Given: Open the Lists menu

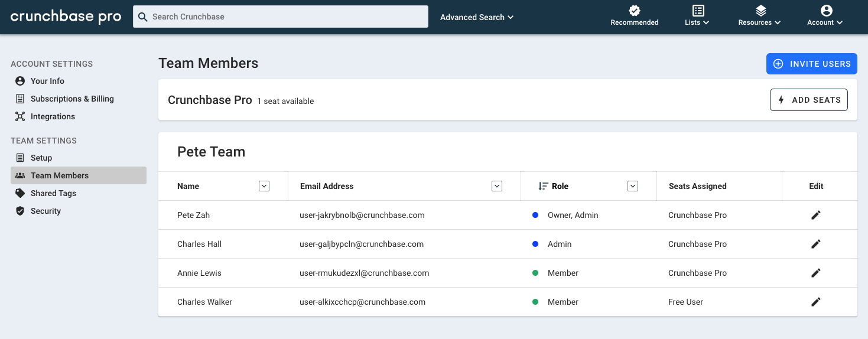Looking at the screenshot, I should click(698, 16).
